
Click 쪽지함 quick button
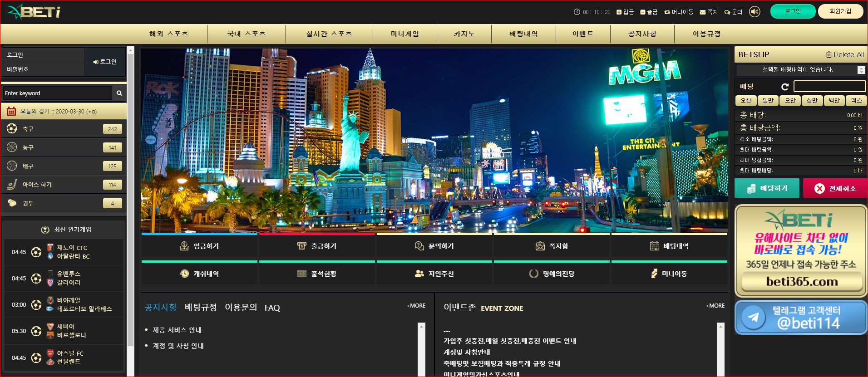tap(552, 245)
